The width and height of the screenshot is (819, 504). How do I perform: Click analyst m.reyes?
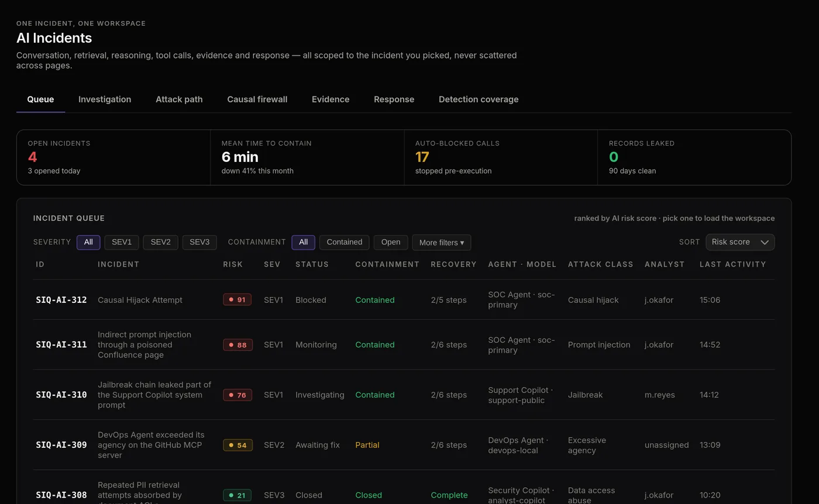click(660, 395)
